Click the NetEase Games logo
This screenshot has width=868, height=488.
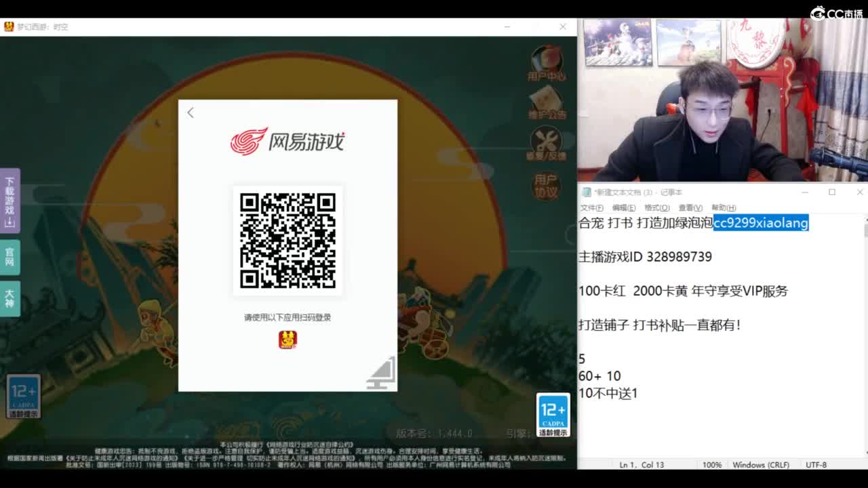(x=288, y=141)
